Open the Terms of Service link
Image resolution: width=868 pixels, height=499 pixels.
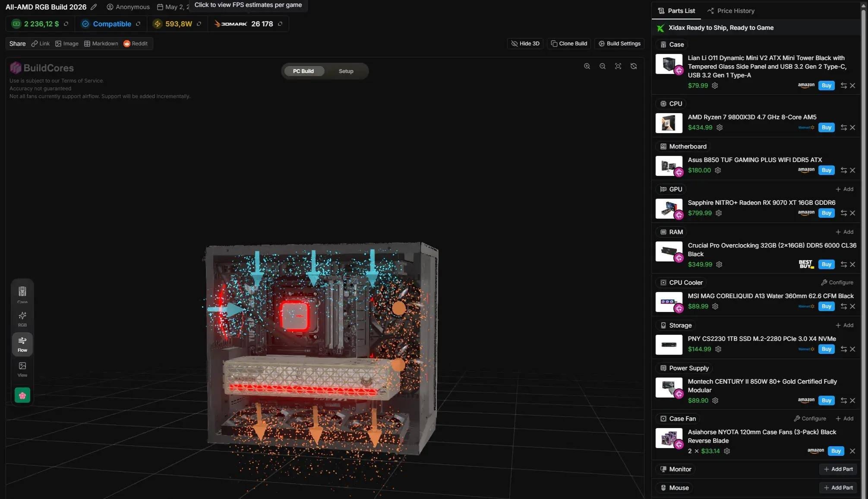[82, 81]
